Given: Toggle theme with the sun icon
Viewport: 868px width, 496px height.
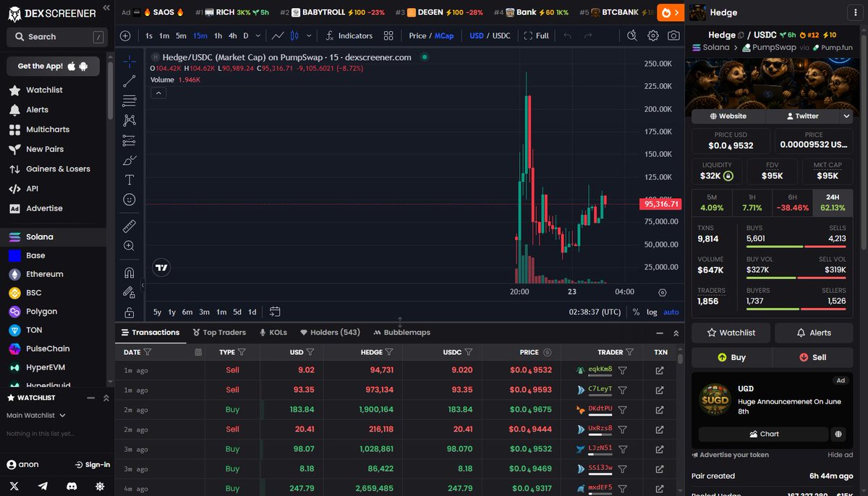Looking at the screenshot, I should (x=99, y=486).
